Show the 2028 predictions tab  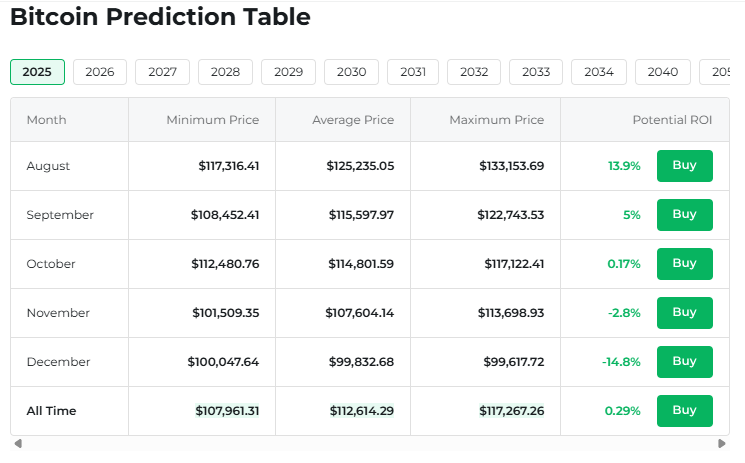click(225, 72)
